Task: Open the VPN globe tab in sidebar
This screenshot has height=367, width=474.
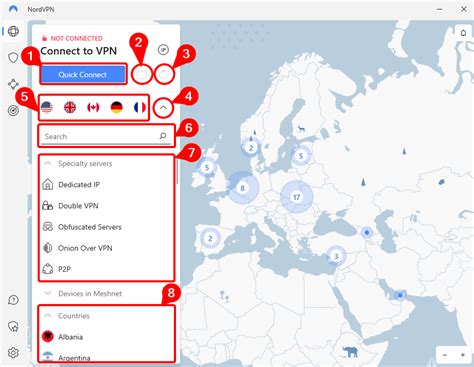Action: click(x=13, y=31)
